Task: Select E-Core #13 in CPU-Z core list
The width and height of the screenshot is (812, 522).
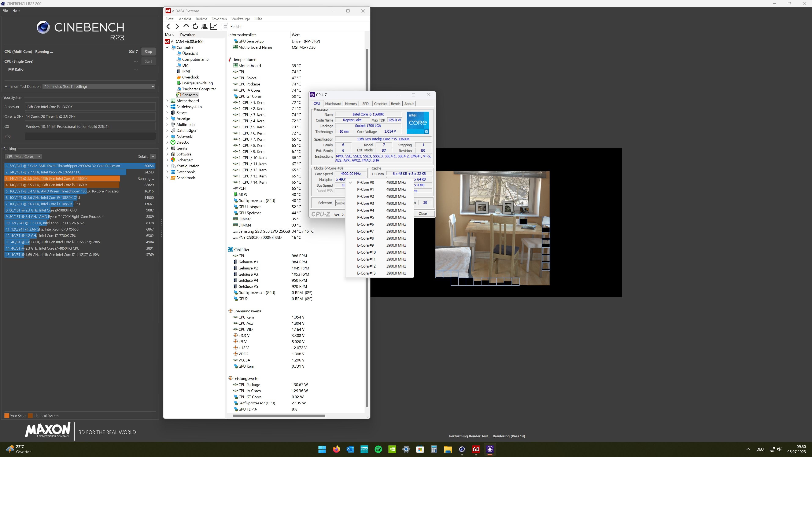Action: (x=380, y=273)
